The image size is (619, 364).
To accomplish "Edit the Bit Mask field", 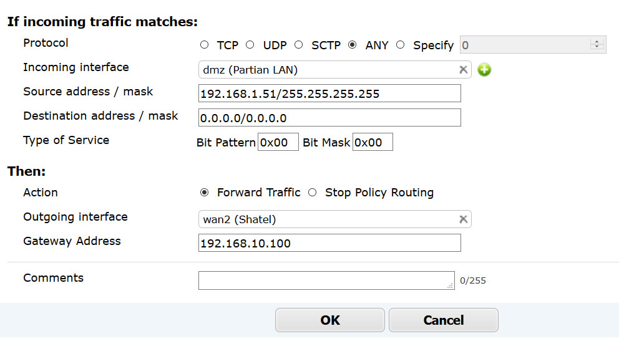I will [373, 142].
